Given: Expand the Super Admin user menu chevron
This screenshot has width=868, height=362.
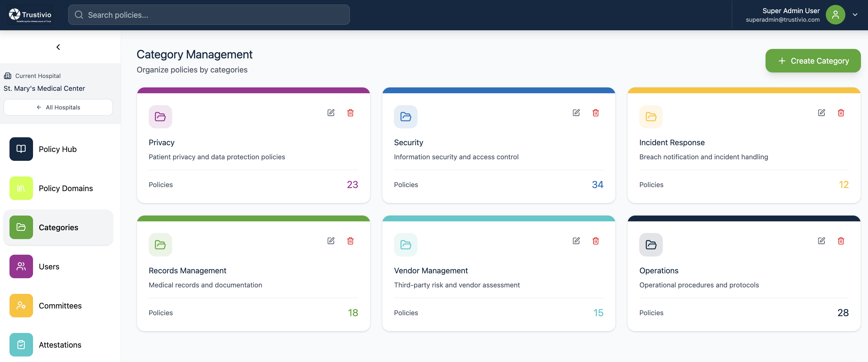Looking at the screenshot, I should (x=855, y=15).
